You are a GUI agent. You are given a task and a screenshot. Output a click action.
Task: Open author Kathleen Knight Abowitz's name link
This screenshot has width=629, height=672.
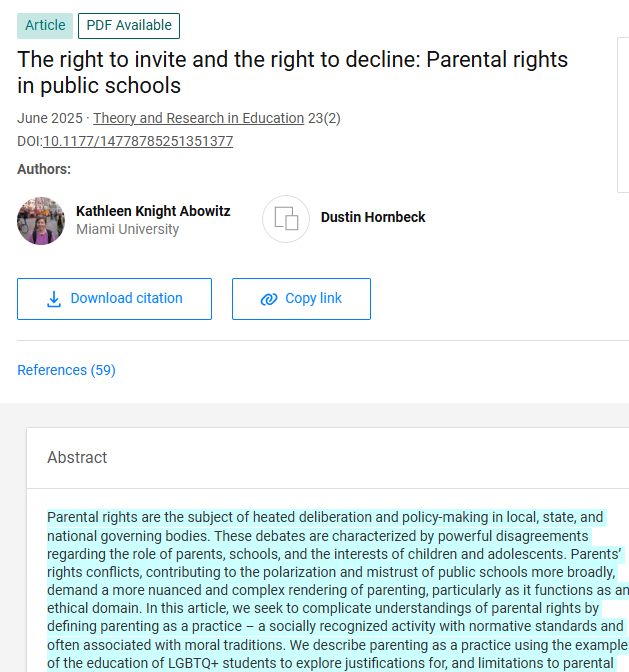coord(153,211)
